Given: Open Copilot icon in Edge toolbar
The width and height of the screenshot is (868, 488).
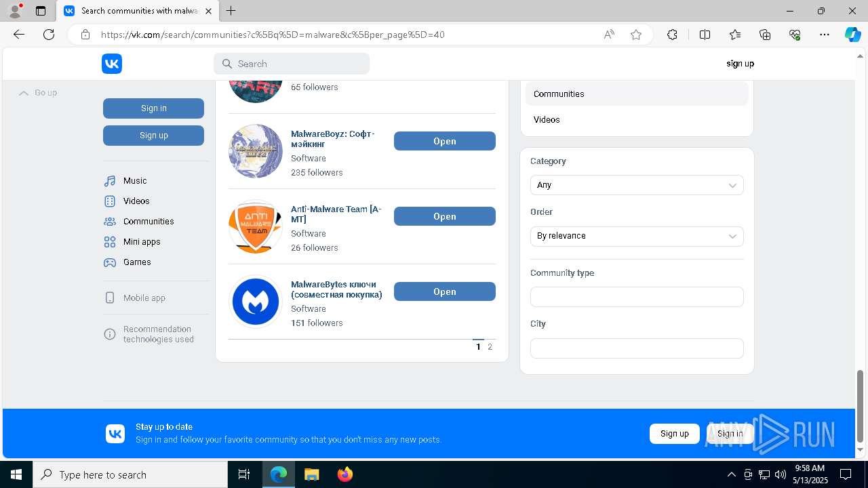Looking at the screenshot, I should click(x=852, y=35).
